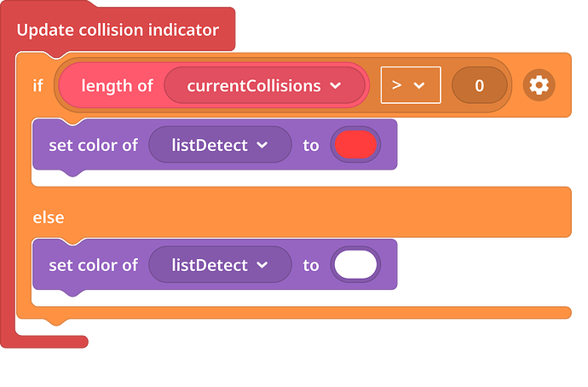Screen dimensions: 588x387
Task: Select the length of block
Action: click(x=117, y=86)
